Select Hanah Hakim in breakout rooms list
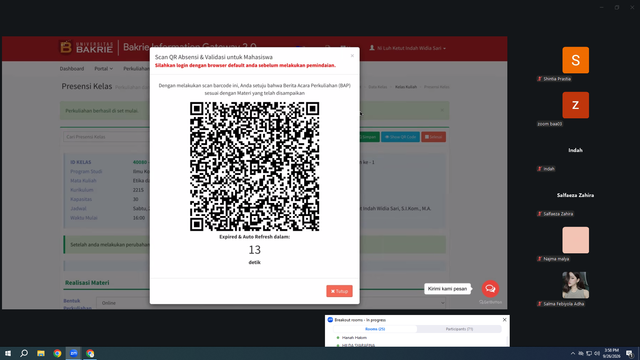640x360 pixels. coord(354,338)
